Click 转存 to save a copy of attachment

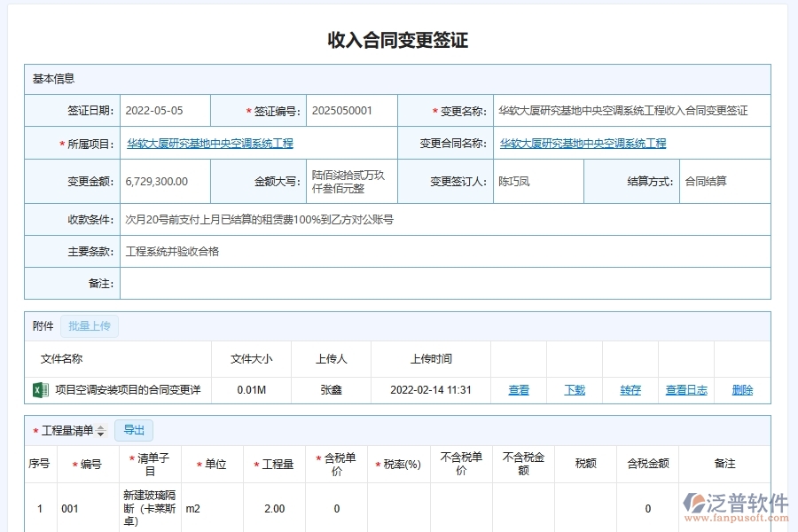[630, 390]
